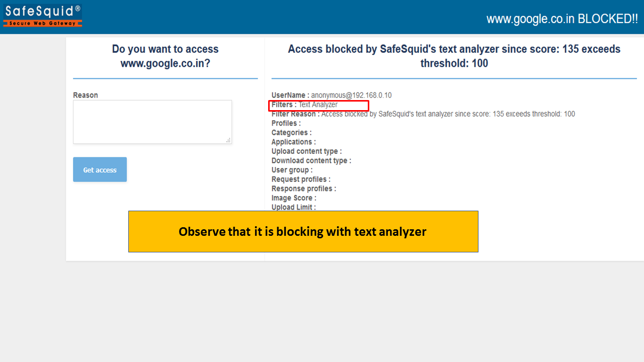Click the Categories label
This screenshot has height=362, width=644.
291,133
